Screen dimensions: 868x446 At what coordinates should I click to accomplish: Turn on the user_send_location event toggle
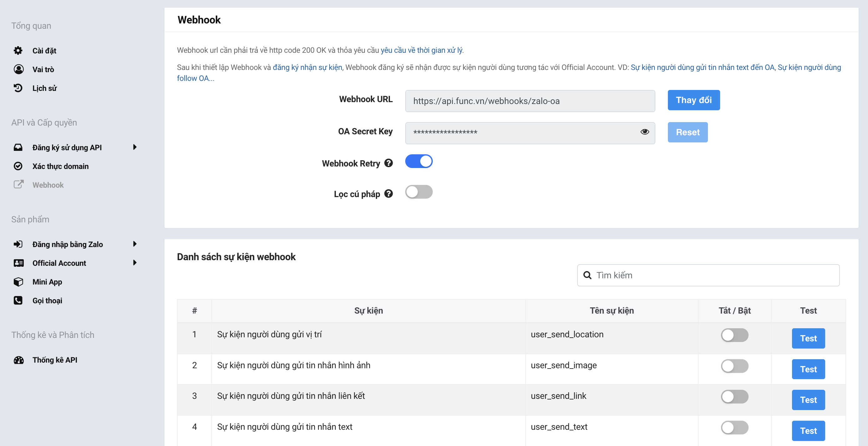734,335
